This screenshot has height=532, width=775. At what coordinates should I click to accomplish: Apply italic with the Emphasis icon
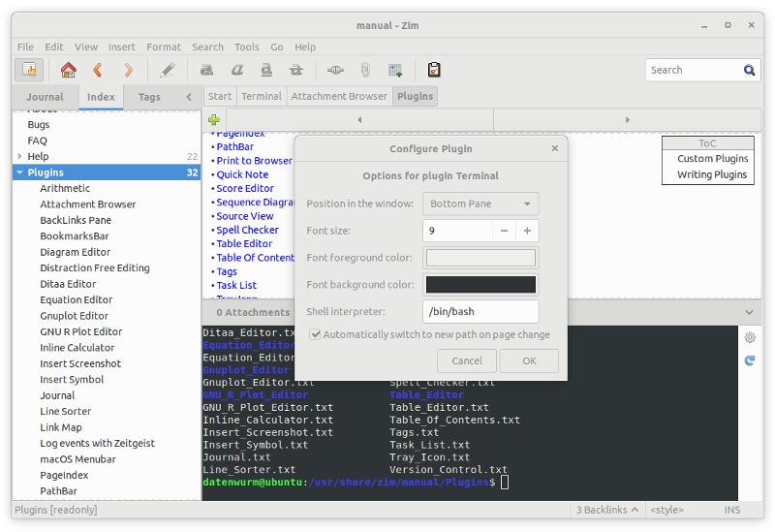pyautogui.click(x=236, y=70)
